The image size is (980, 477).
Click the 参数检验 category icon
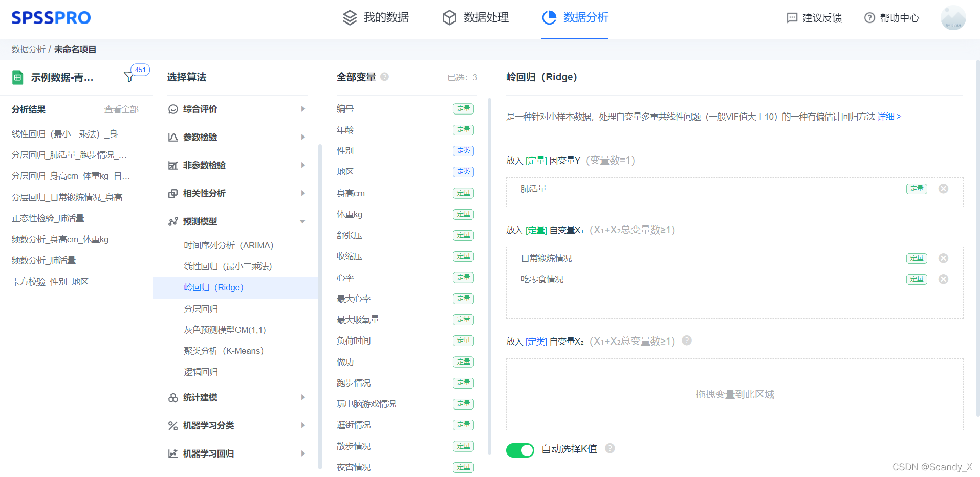click(x=173, y=137)
